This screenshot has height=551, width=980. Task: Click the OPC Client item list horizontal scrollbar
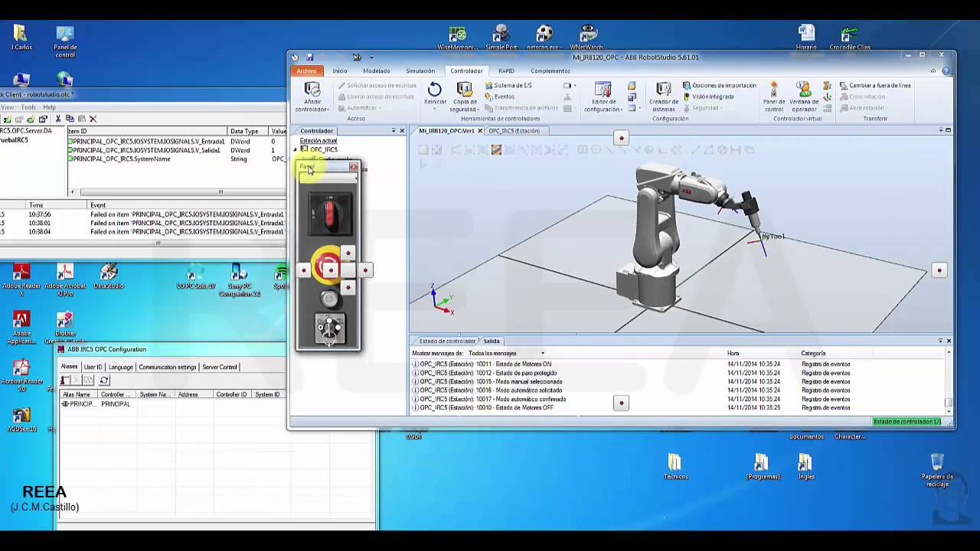(x=177, y=192)
